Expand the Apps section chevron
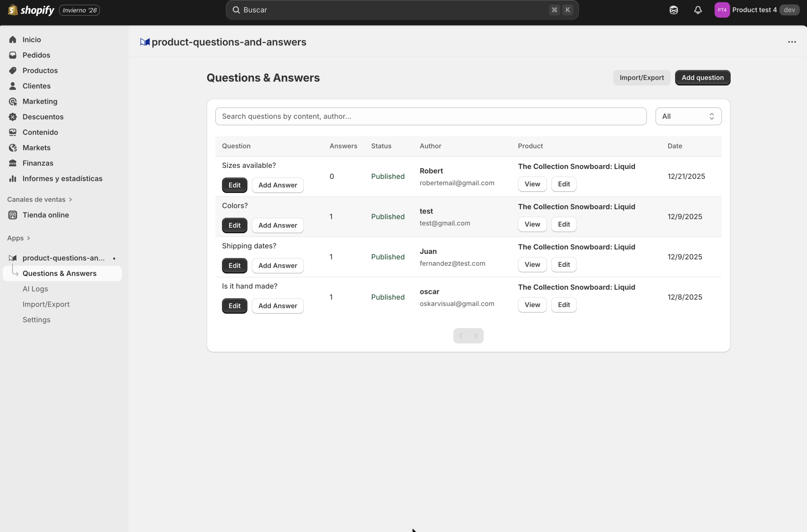807x532 pixels. point(28,238)
